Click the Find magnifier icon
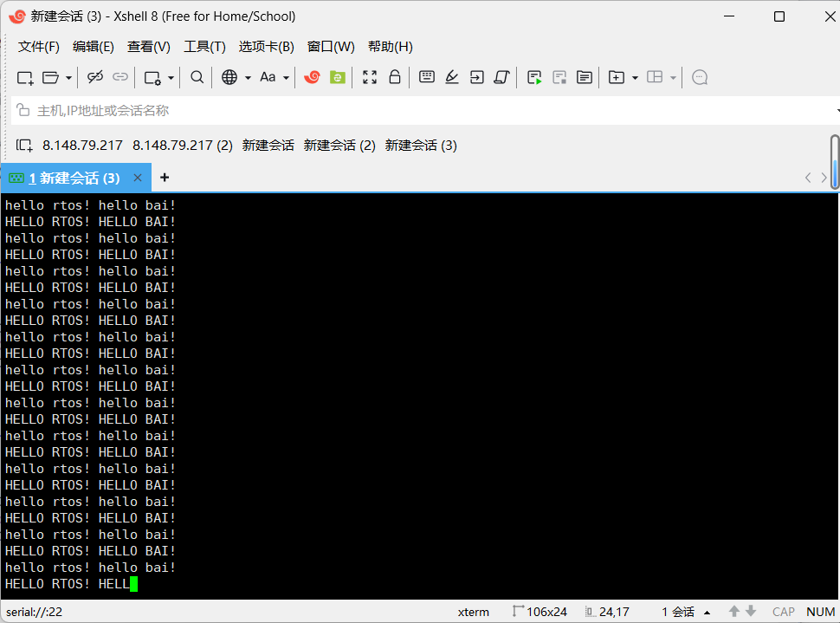Screen dimensions: 840x623 (x=197, y=77)
